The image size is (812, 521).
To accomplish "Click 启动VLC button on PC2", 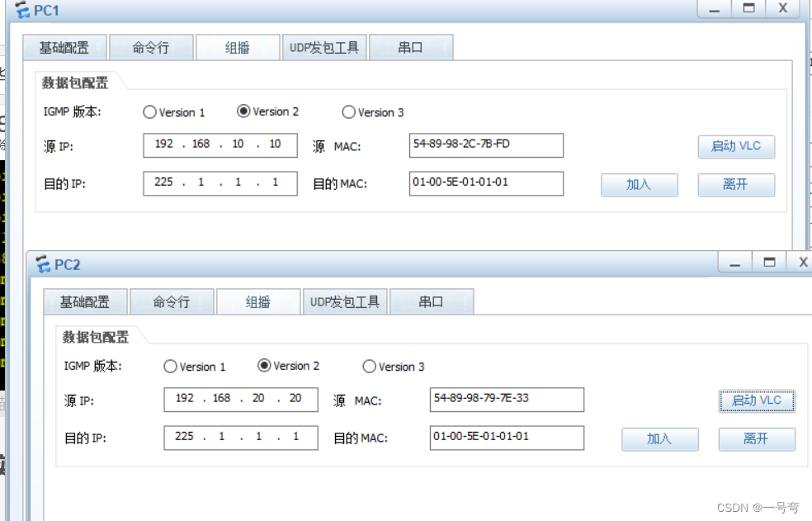I will (x=756, y=400).
